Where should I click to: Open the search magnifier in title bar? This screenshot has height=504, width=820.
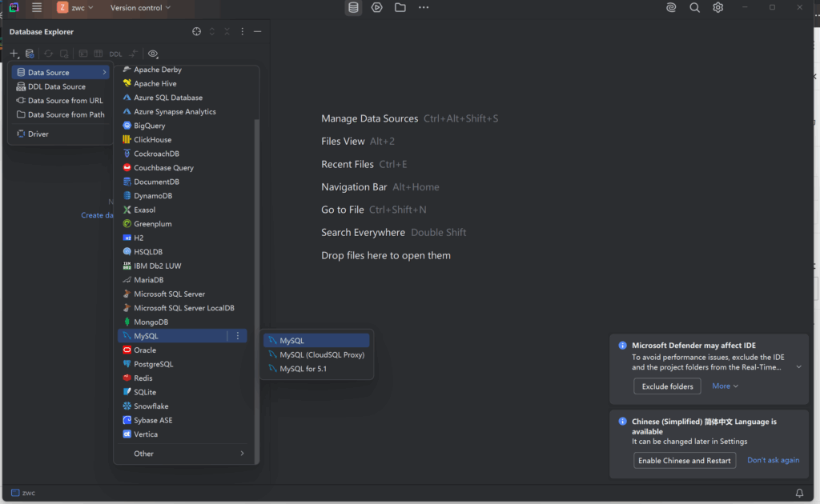tap(694, 7)
